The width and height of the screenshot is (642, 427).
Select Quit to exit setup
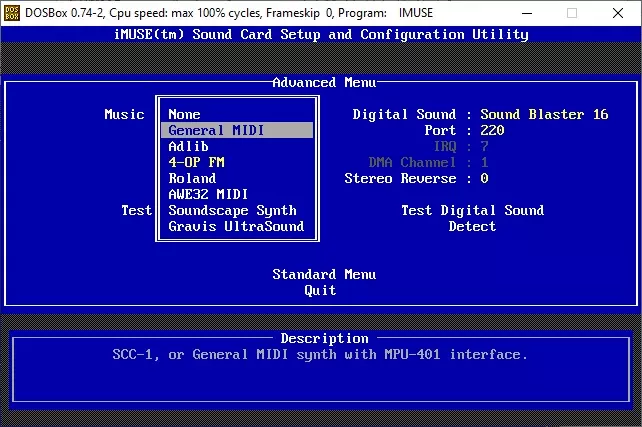point(320,290)
